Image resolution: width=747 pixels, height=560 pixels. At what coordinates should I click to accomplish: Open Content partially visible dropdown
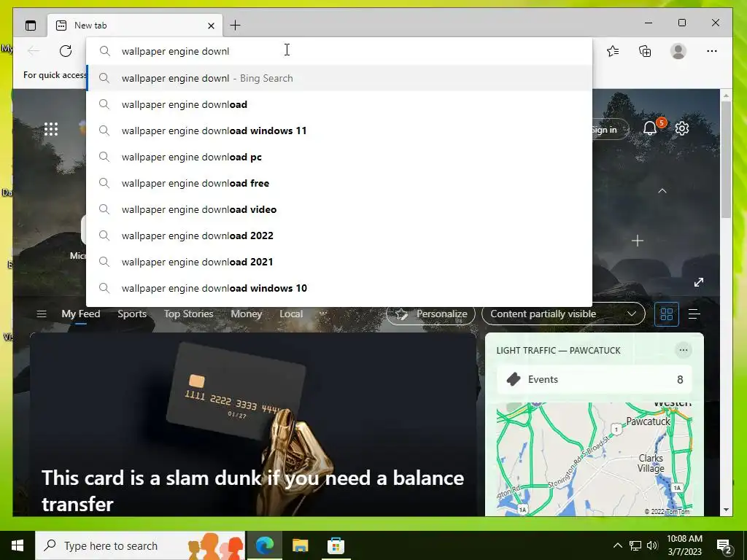tap(564, 314)
